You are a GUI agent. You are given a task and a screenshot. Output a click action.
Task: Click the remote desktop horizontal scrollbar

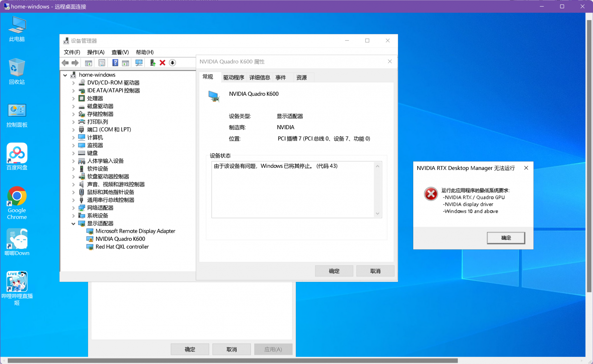(x=233, y=361)
